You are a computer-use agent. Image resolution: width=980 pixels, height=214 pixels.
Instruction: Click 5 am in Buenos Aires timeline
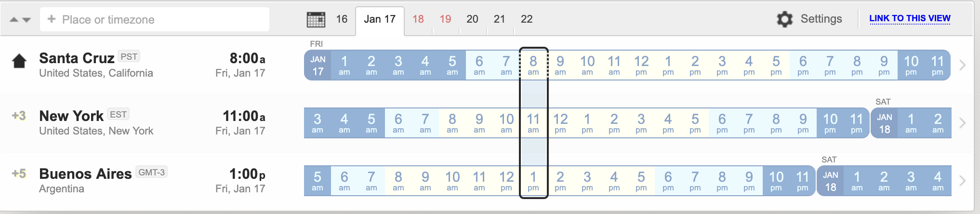click(x=318, y=181)
